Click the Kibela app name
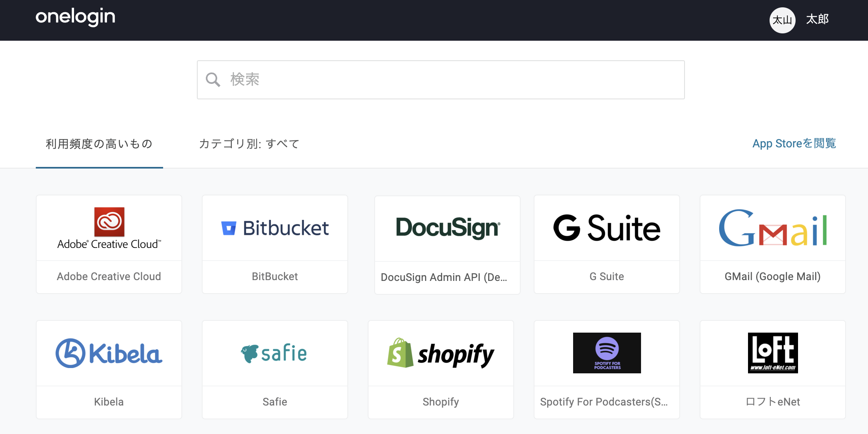The image size is (868, 434). click(x=109, y=402)
